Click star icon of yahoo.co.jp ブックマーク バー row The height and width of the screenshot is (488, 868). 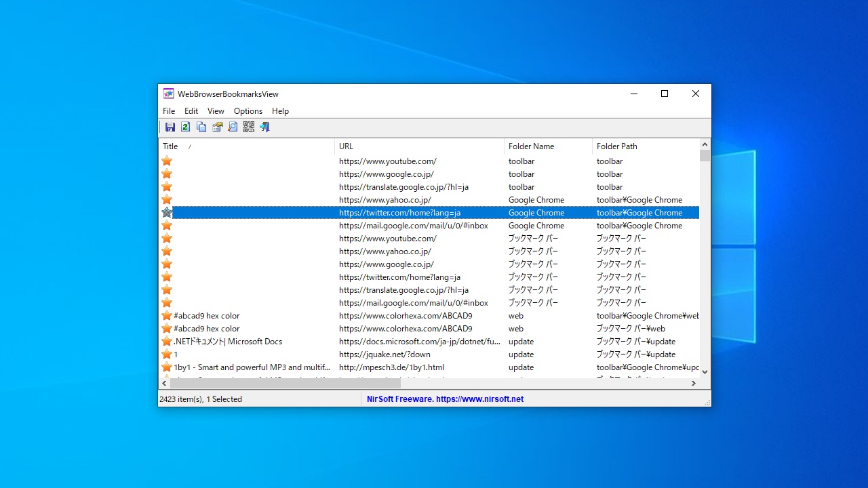(x=167, y=251)
